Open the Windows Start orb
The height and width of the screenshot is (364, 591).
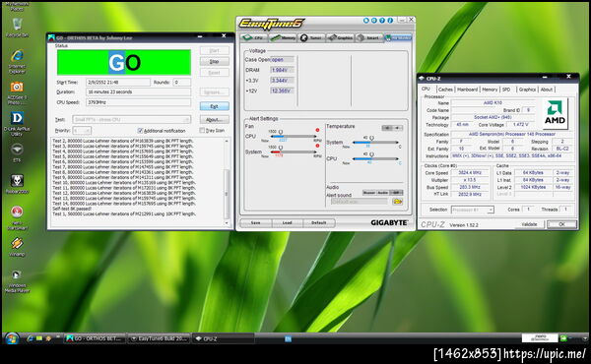[x=12, y=338]
